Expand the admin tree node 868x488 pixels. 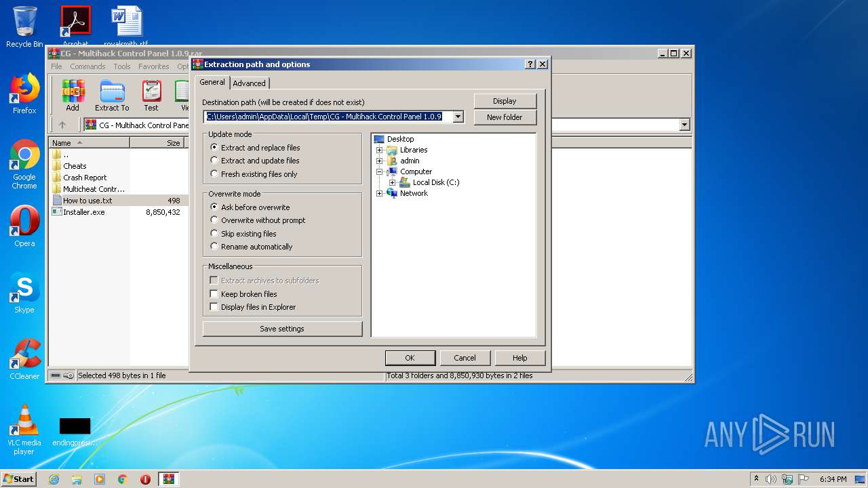click(379, 161)
